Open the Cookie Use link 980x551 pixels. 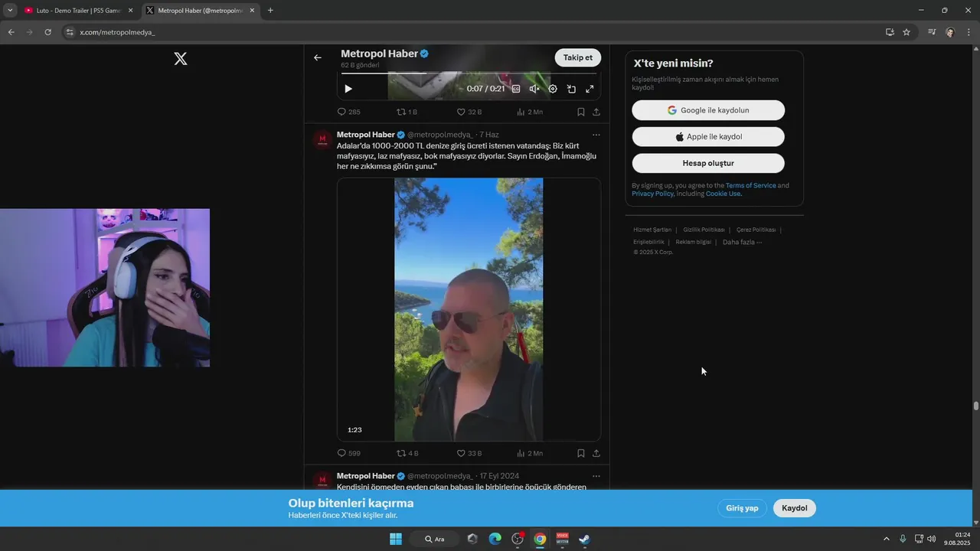[x=723, y=194]
